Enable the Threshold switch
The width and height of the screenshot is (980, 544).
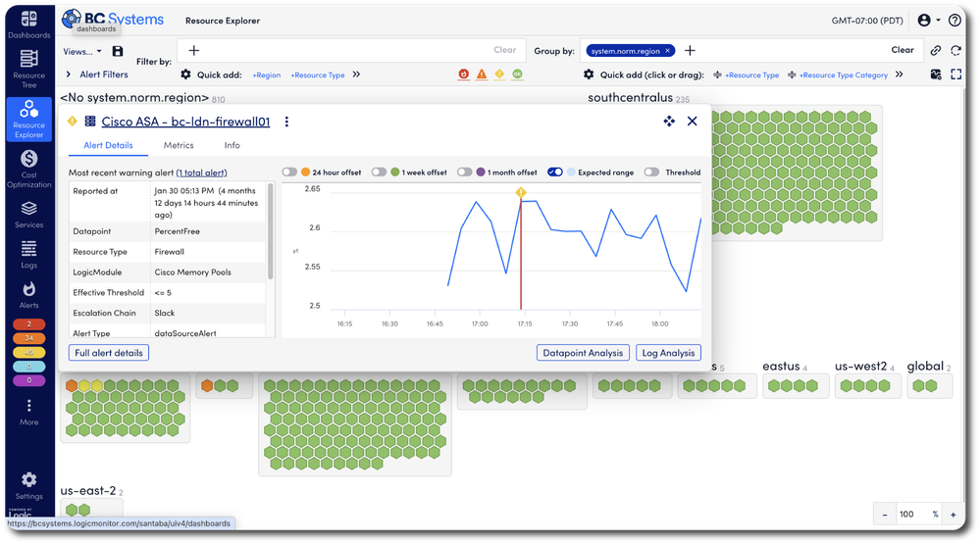[651, 173]
